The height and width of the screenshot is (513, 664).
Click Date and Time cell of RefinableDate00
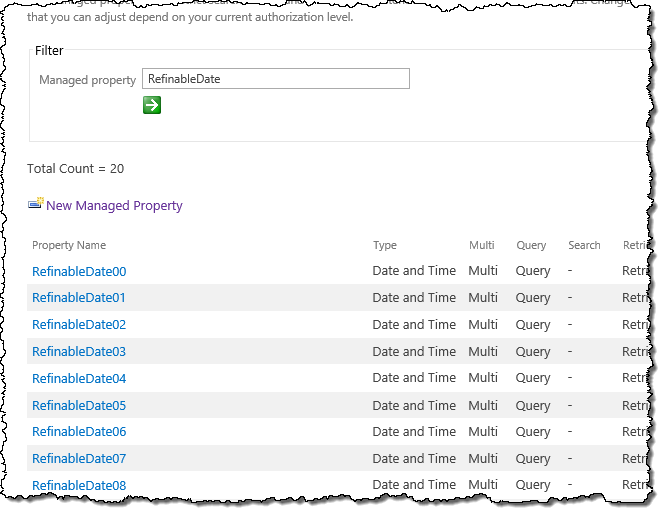[414, 271]
